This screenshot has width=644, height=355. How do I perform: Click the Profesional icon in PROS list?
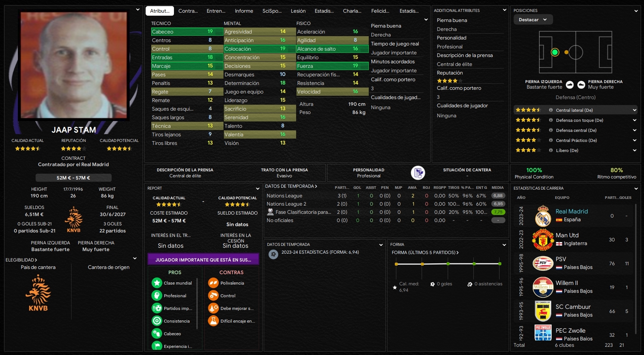click(x=157, y=296)
